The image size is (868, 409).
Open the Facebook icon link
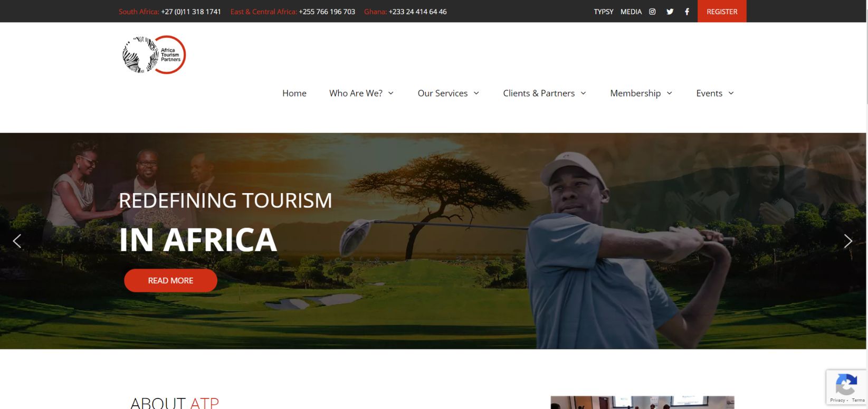point(687,12)
